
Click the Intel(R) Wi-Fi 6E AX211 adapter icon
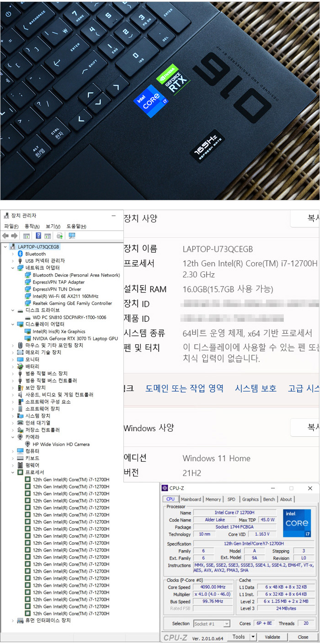[28, 296]
